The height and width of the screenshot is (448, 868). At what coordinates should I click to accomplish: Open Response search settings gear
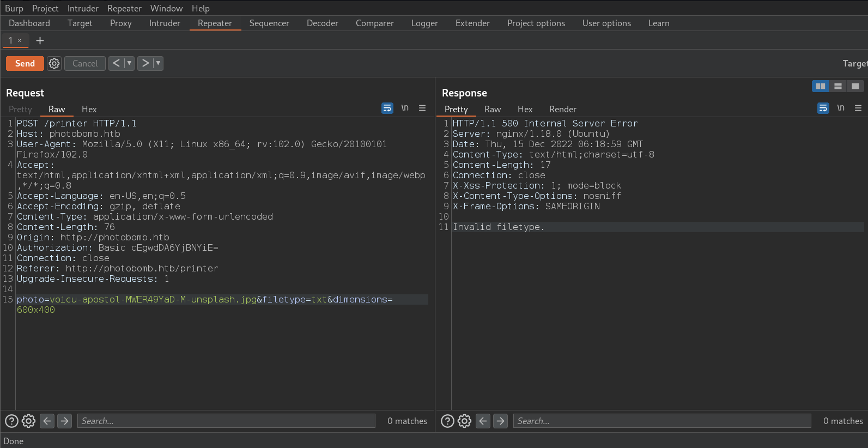click(x=465, y=421)
